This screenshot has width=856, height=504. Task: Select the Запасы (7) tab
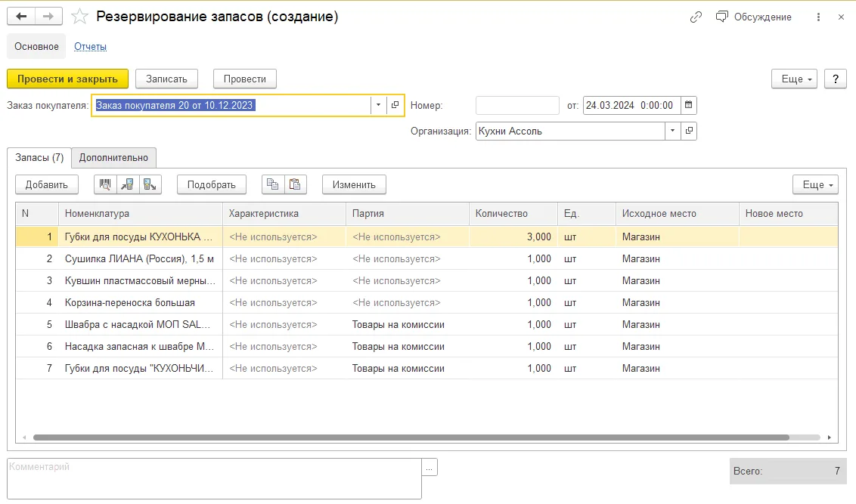(39, 158)
